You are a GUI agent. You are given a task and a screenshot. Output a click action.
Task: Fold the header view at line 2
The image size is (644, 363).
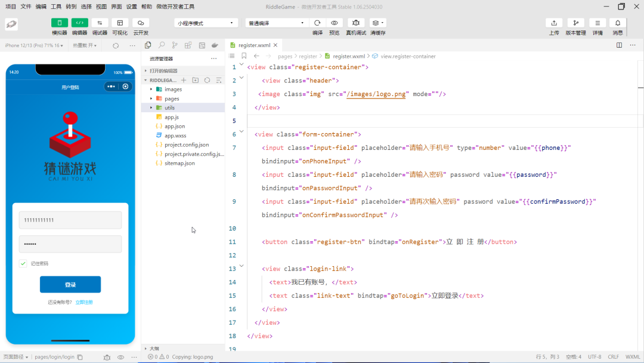[x=241, y=78]
